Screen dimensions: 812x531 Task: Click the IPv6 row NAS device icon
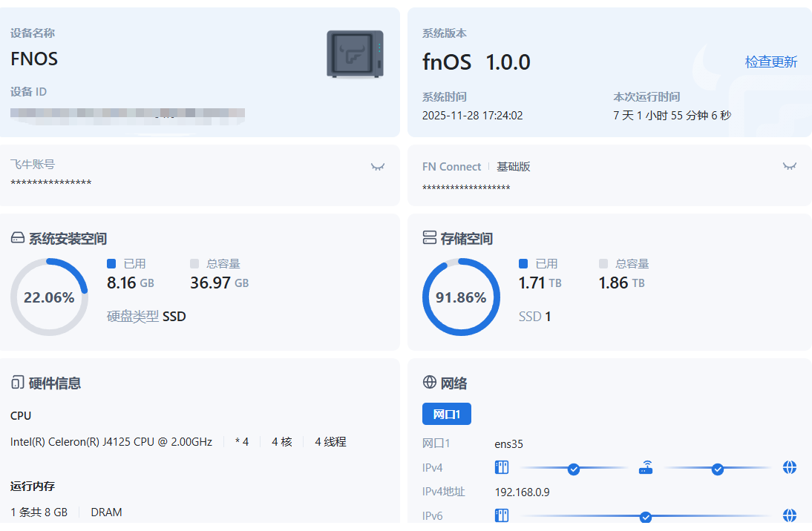(501, 515)
